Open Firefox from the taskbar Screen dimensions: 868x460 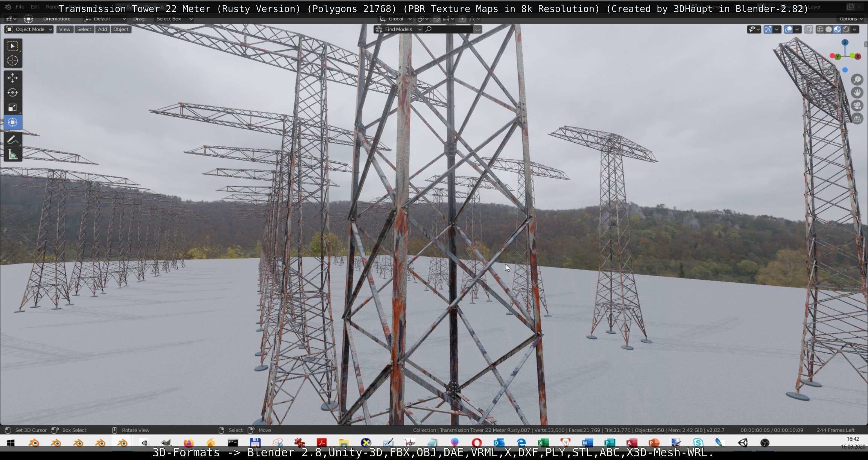188,443
